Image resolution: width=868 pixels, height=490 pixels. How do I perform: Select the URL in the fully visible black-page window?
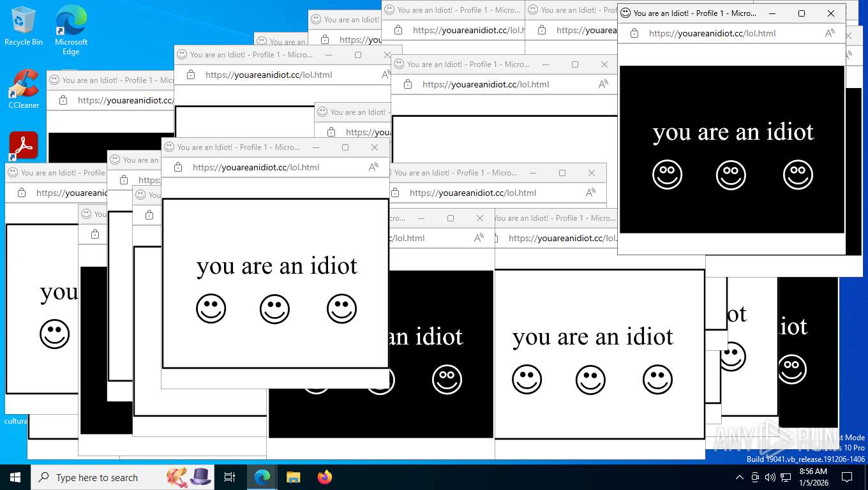[x=712, y=33]
